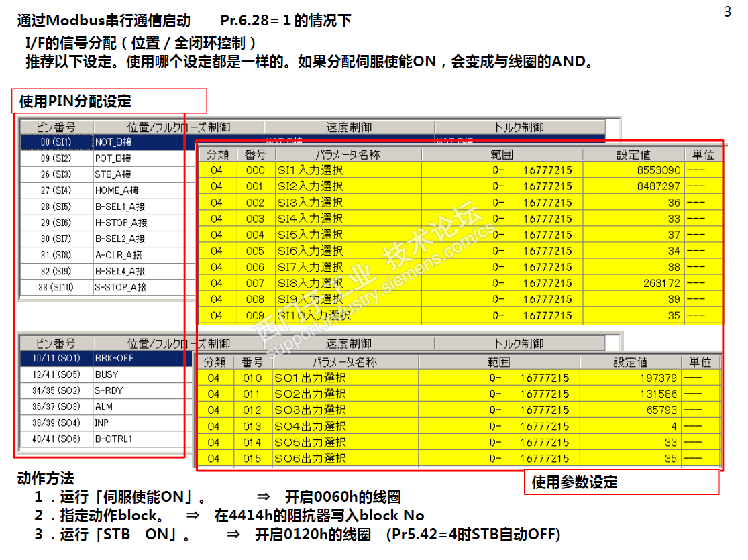748x560 pixels.
Task: Click トルク制御 header of output pin table
Action: (x=519, y=344)
